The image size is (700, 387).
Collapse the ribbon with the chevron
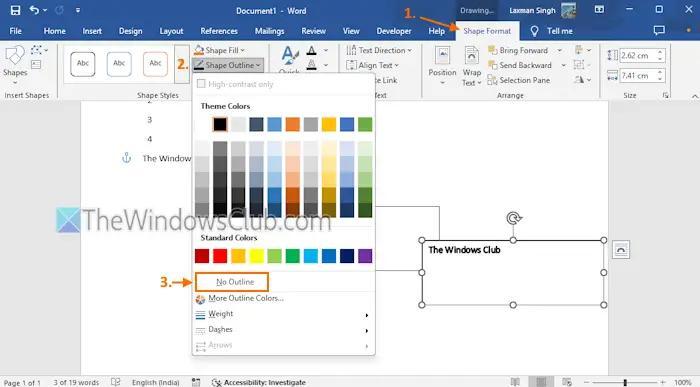point(695,96)
